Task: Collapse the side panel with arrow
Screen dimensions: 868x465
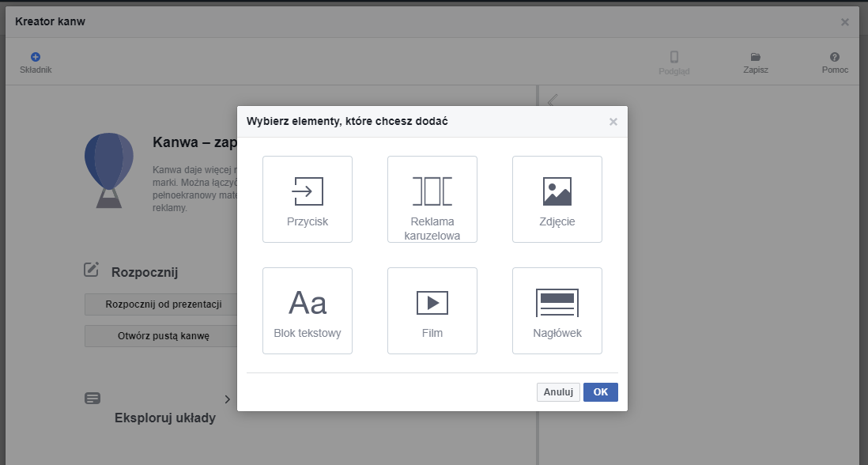Action: coord(552,100)
